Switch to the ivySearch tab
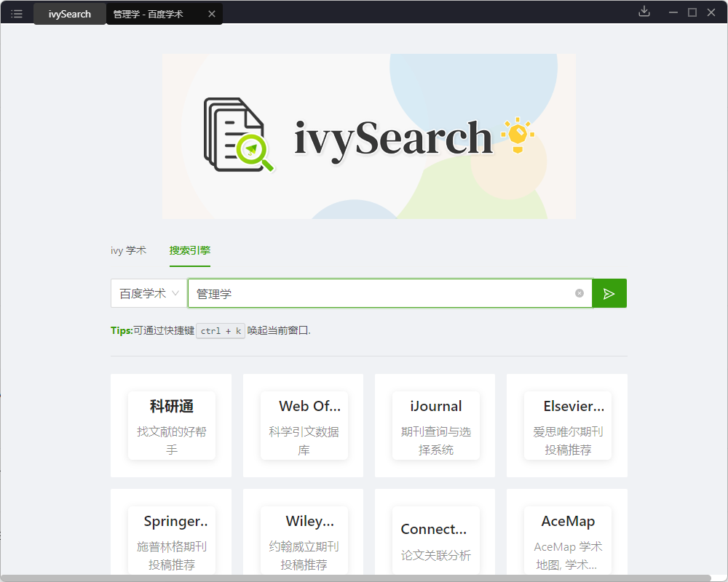This screenshot has height=582, width=728. (70, 14)
